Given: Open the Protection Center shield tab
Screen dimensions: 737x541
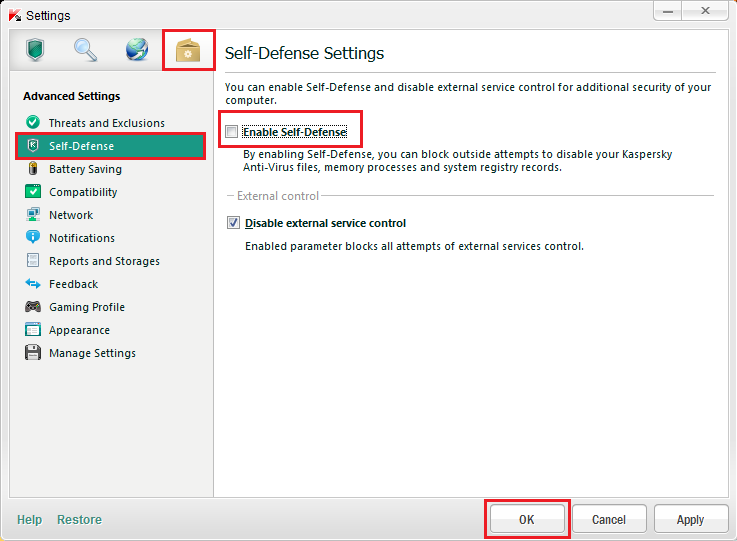Looking at the screenshot, I should click(35, 50).
